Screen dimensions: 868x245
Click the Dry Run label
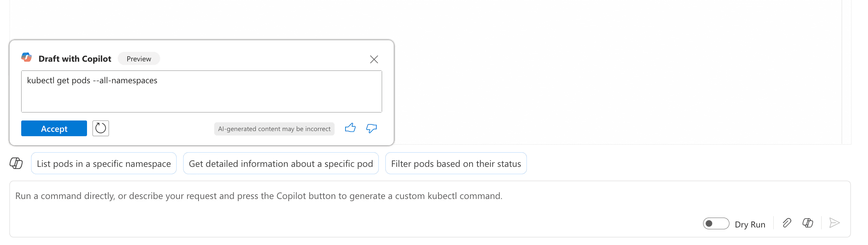(750, 225)
